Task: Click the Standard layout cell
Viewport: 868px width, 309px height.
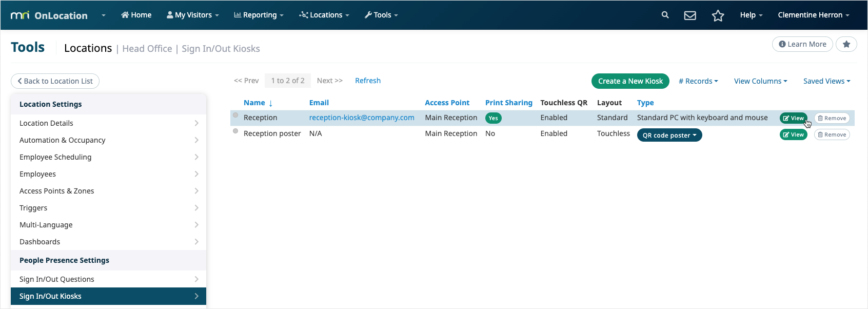Action: click(613, 118)
